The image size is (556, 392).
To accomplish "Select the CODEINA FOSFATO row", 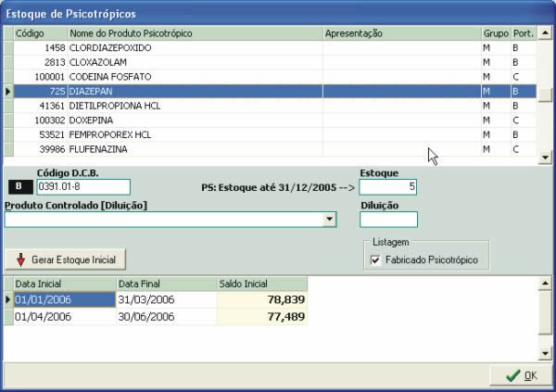I will [275, 77].
